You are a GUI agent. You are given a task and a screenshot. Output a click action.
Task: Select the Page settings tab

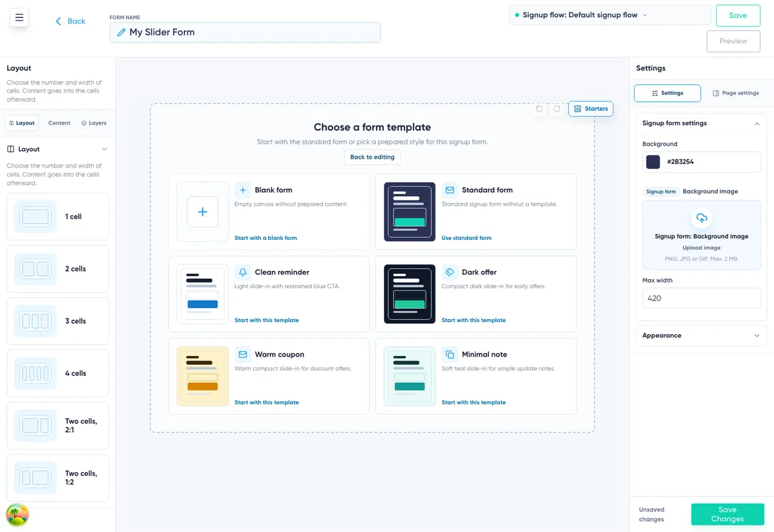tap(736, 93)
